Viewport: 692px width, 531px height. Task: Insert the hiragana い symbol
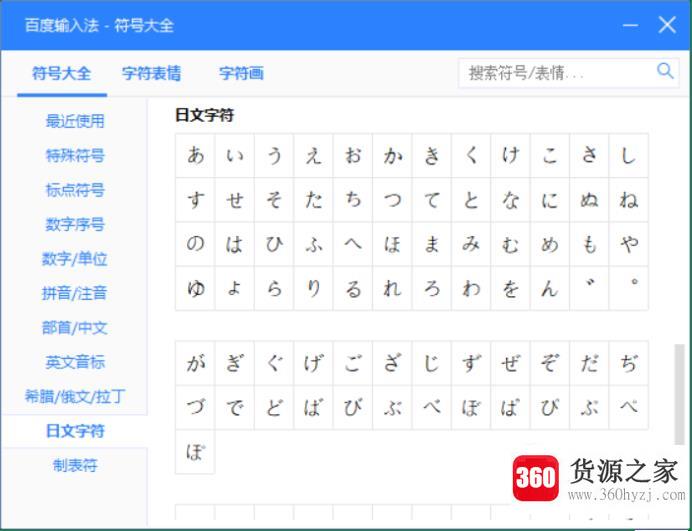pyautogui.click(x=235, y=155)
